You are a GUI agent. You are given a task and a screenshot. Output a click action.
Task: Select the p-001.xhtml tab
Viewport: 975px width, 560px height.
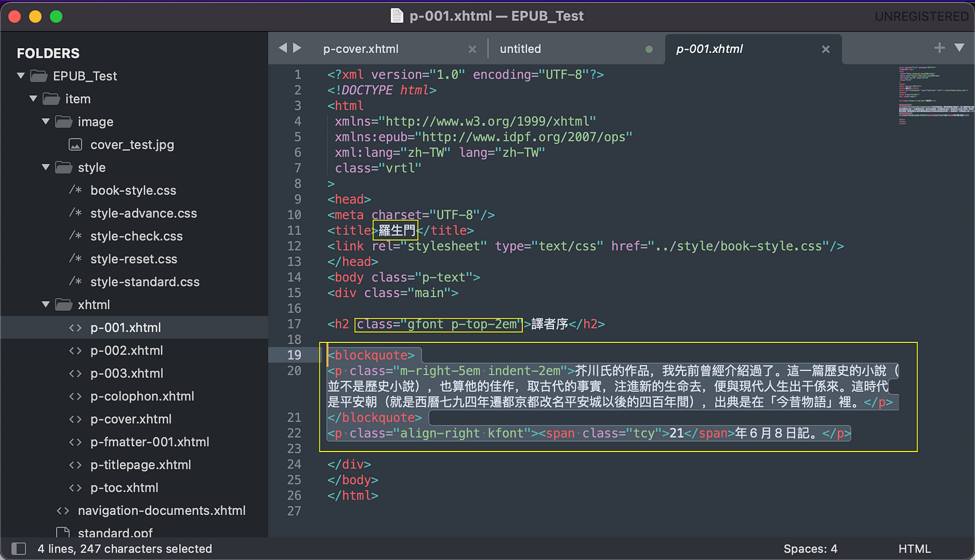pos(709,49)
